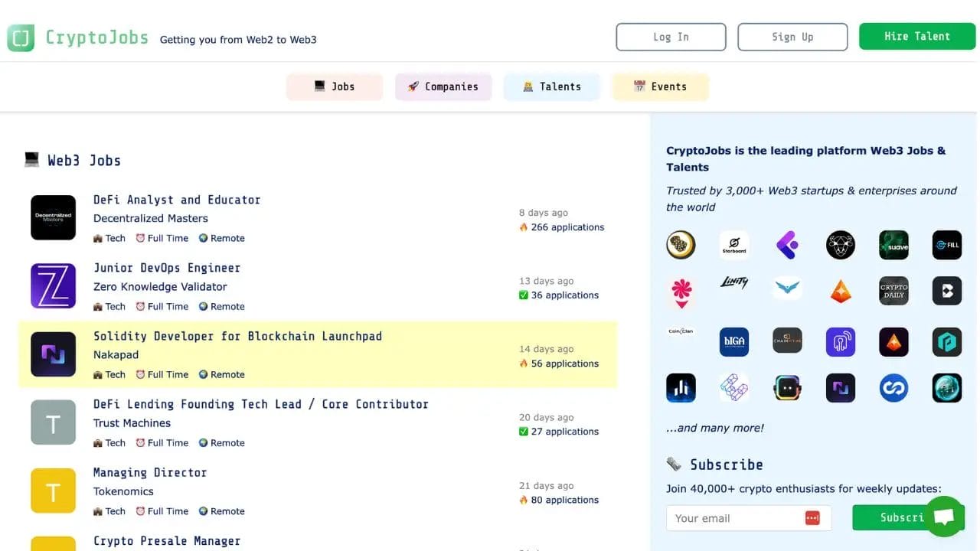The image size is (980, 551).
Task: Click the black FILL partner logo
Action: (947, 245)
